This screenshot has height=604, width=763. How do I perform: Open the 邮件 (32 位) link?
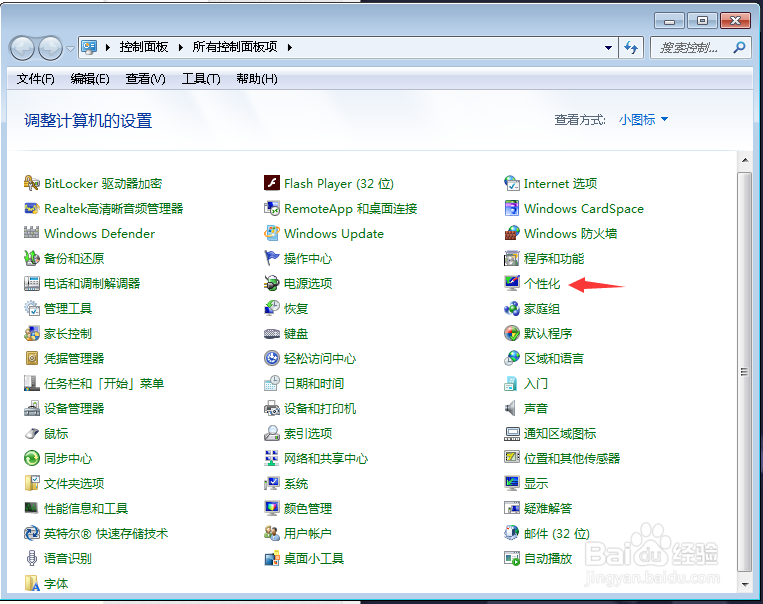[557, 533]
